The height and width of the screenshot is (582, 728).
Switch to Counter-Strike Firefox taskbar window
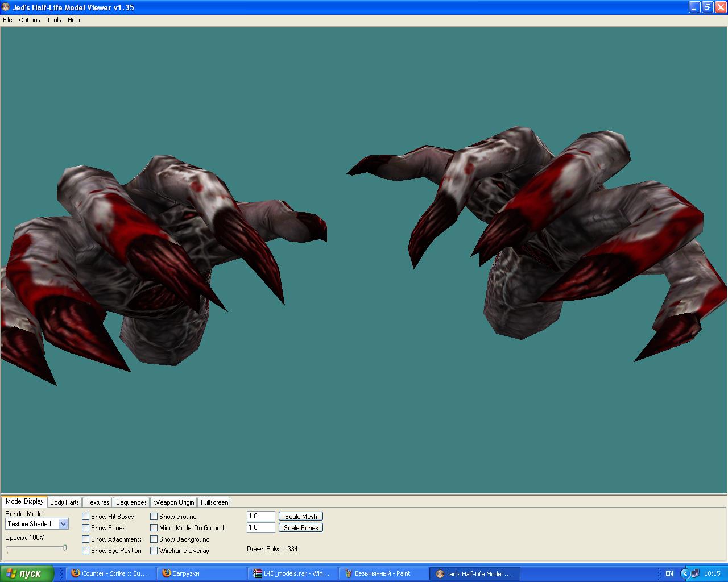[111, 574]
